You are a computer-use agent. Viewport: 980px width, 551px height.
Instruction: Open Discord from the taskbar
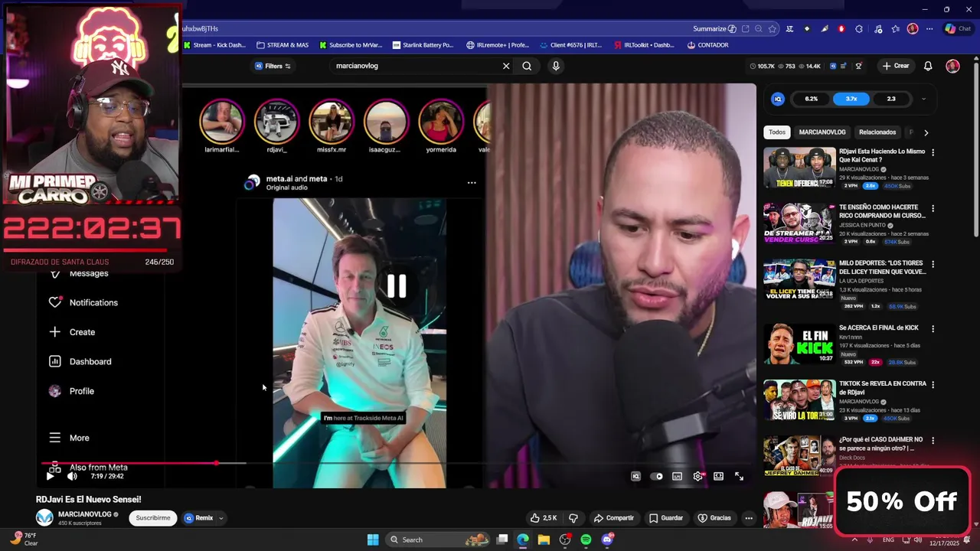pyautogui.click(x=607, y=540)
